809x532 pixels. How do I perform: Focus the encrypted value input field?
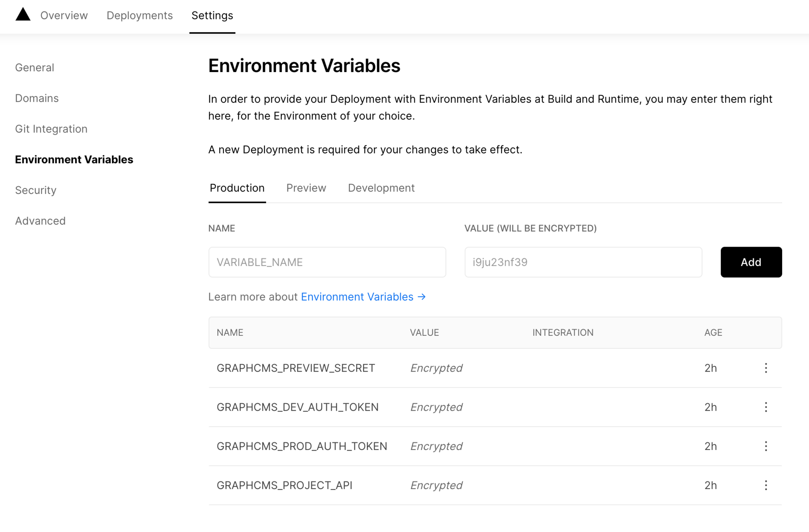583,262
